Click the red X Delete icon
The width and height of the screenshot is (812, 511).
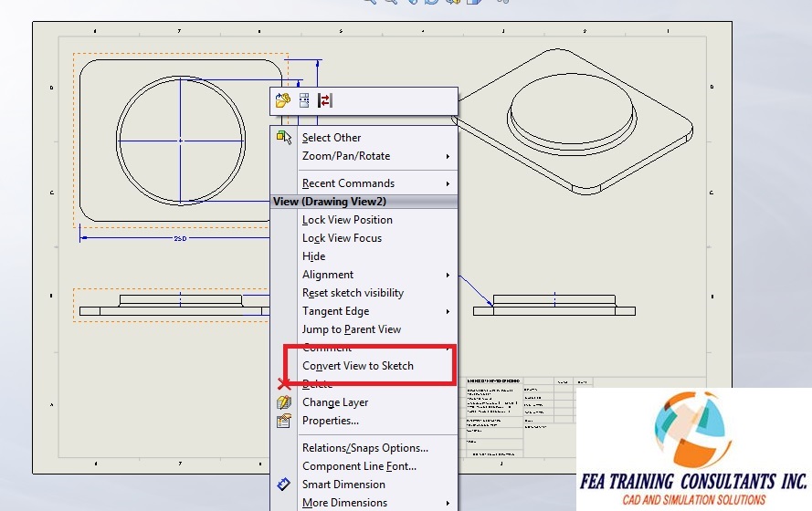[x=284, y=384]
